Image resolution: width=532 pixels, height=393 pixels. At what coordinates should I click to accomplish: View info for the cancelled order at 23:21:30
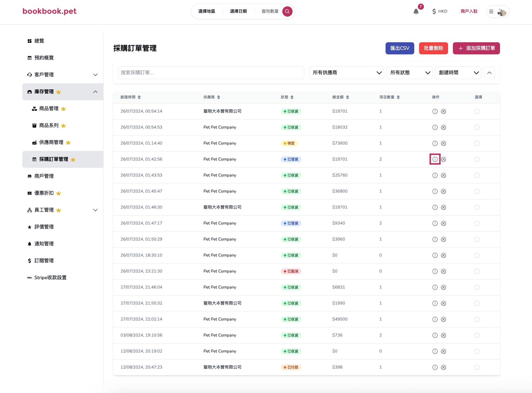pyautogui.click(x=435, y=271)
